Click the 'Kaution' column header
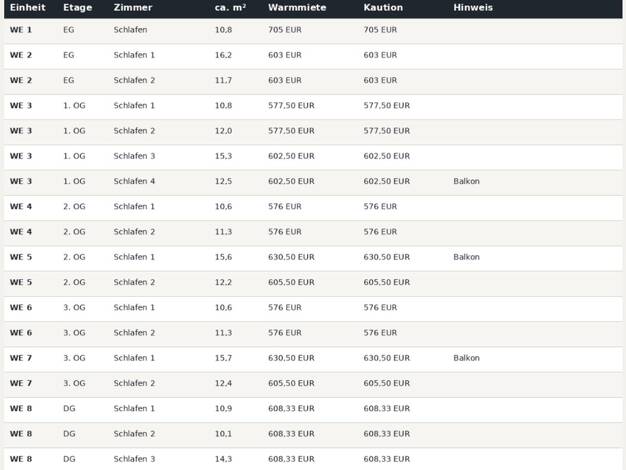The height and width of the screenshot is (470, 626). pyautogui.click(x=383, y=8)
